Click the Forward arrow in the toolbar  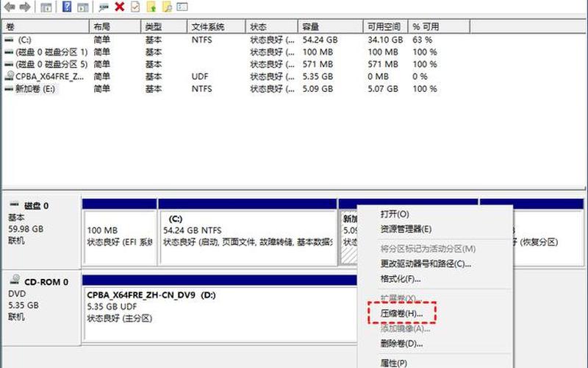(x=25, y=7)
